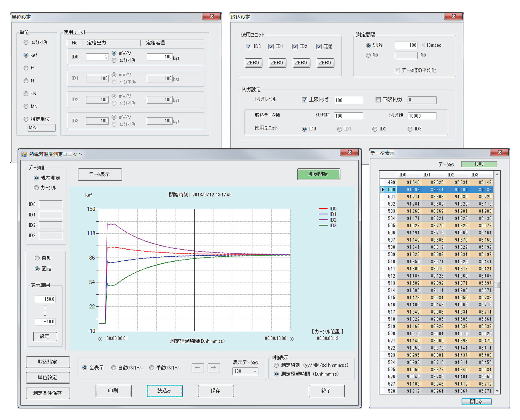Jump to end with the >> chart arrow
The height and width of the screenshot is (420, 520).
[x=292, y=339]
